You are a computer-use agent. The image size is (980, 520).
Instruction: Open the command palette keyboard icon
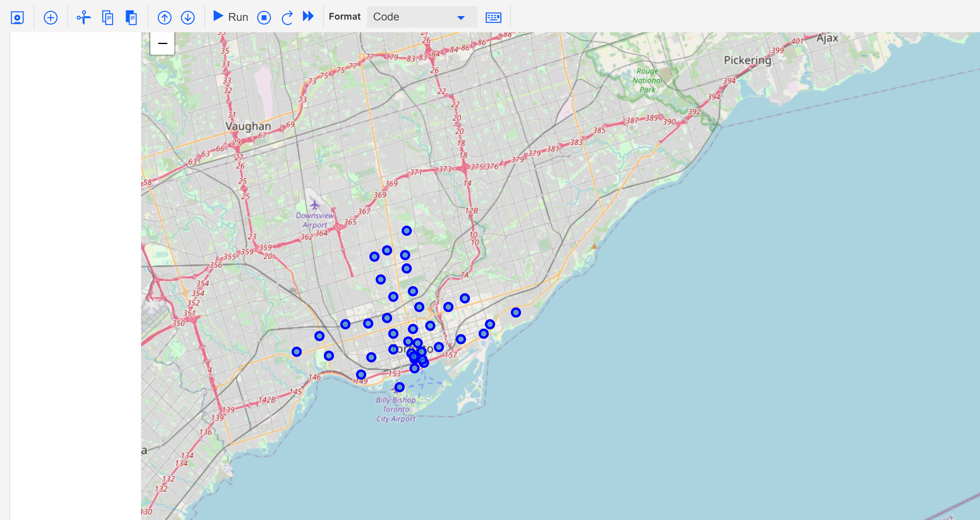coord(493,18)
